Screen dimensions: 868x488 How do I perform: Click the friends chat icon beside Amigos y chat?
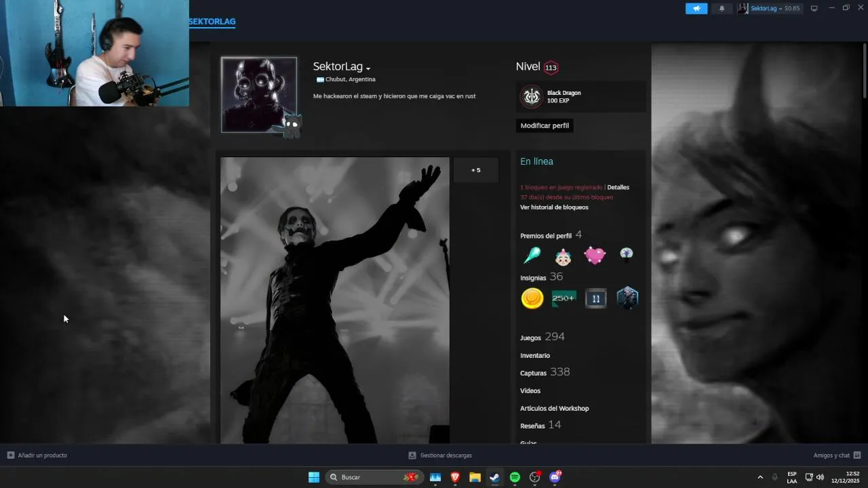point(857,455)
